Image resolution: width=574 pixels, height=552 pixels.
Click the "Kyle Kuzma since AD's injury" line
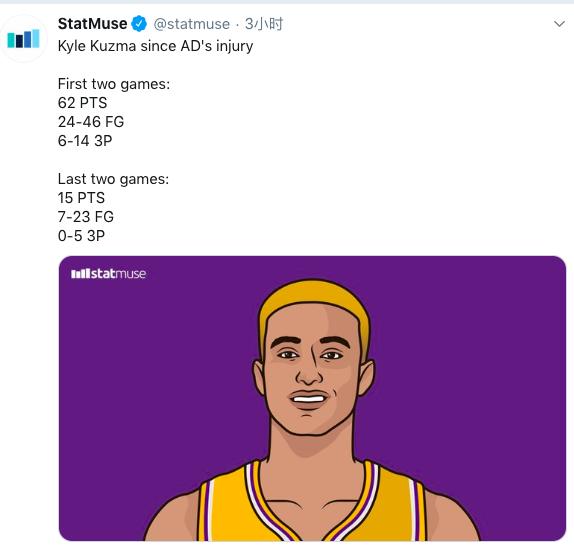(155, 46)
